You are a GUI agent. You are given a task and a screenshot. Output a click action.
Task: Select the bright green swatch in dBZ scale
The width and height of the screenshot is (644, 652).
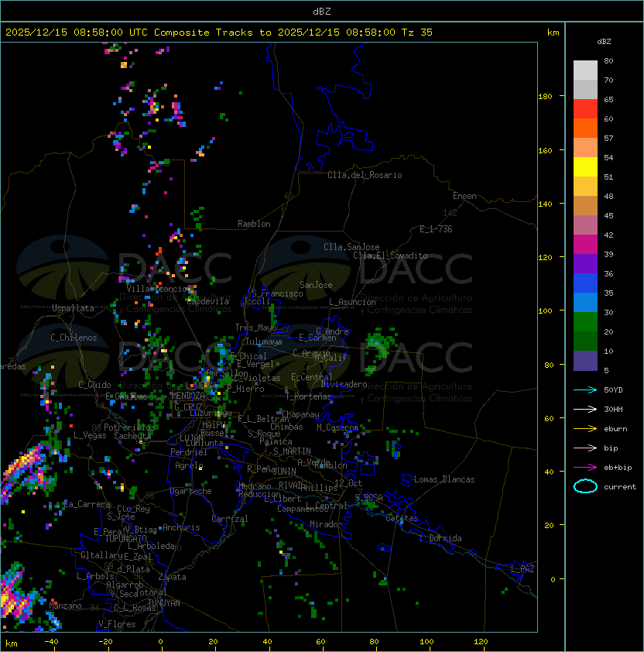coord(585,322)
